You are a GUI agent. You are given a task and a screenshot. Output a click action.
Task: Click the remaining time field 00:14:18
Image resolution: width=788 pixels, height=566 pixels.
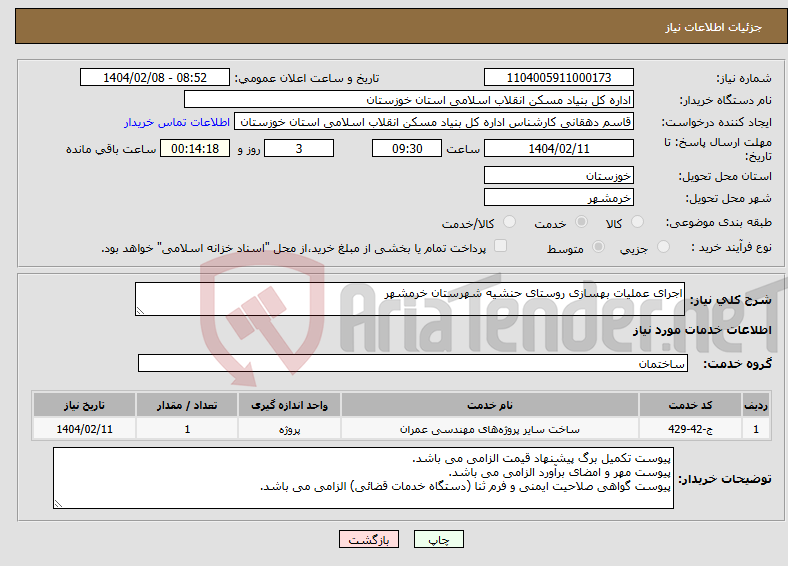195,149
